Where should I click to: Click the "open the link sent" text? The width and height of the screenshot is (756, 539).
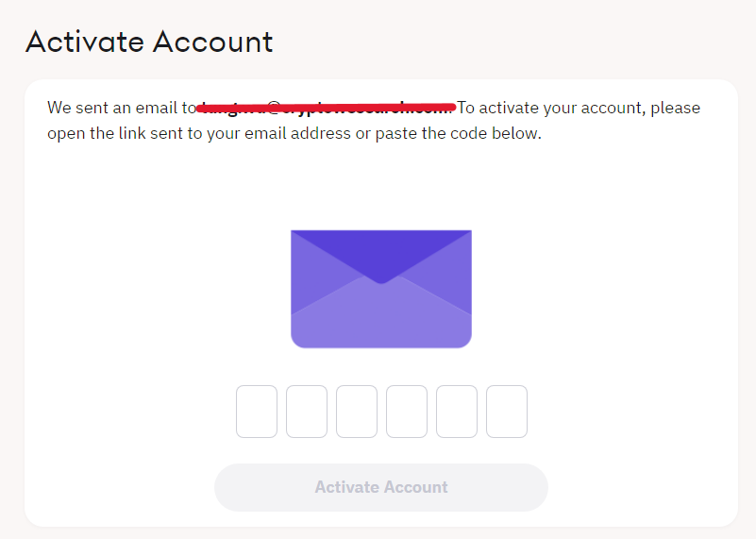click(x=111, y=133)
